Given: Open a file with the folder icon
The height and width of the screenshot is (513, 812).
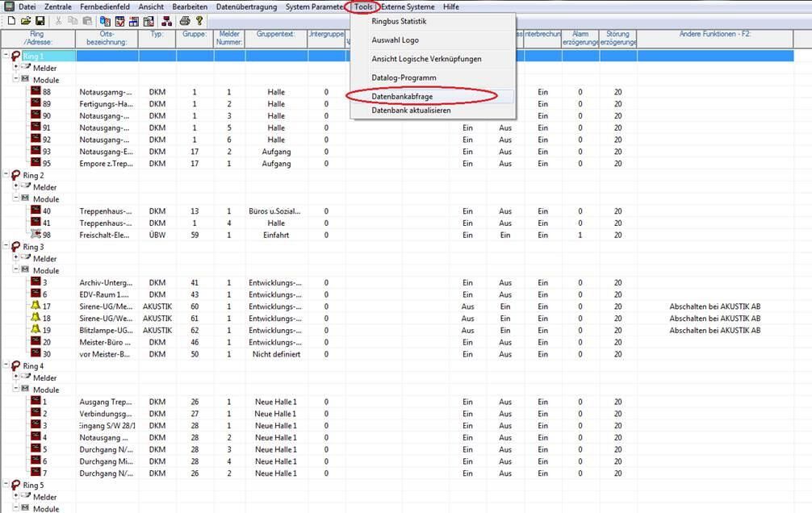Looking at the screenshot, I should pos(26,21).
